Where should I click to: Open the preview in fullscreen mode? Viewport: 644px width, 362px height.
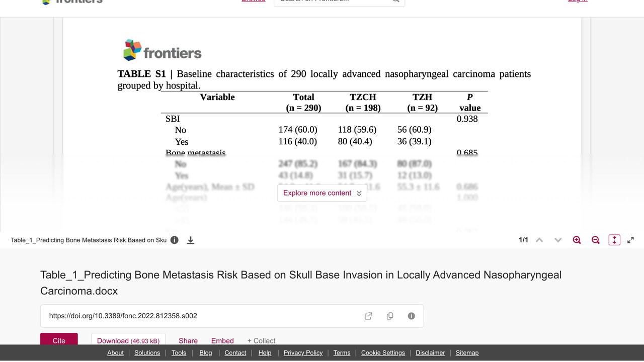tap(631, 240)
